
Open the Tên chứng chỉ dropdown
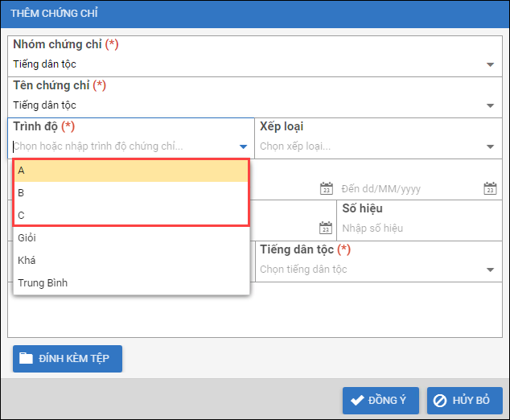click(490, 105)
